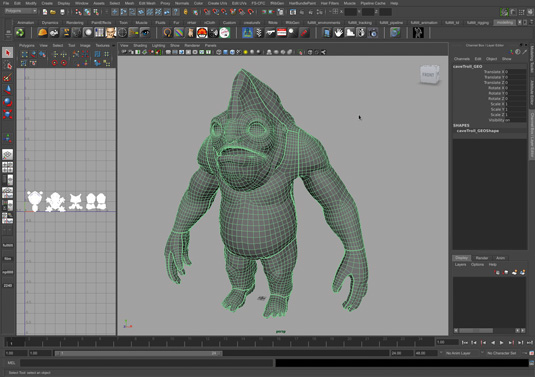Open the Polygons menu set dropdown
Viewport: 535px width, 377px height.
coord(20,11)
